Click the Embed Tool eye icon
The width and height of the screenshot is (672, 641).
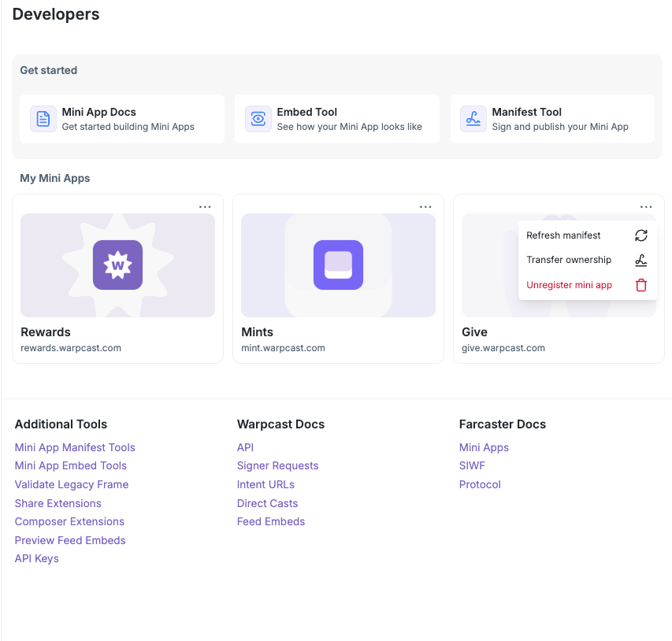(258, 119)
